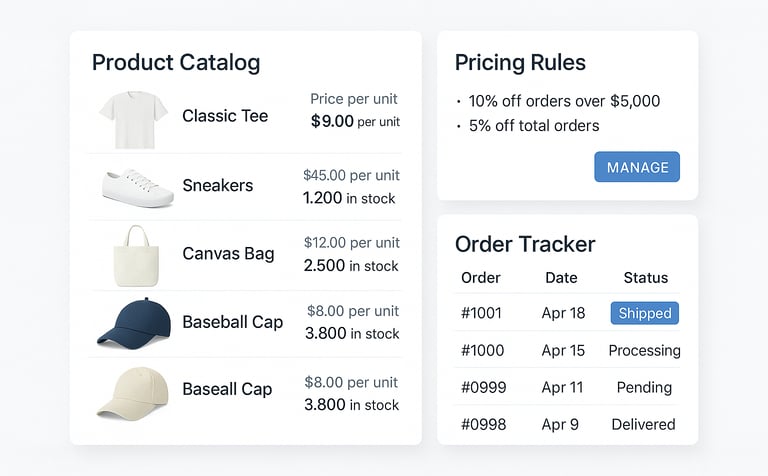Open order #1001
This screenshot has height=476, width=768.
point(482,313)
